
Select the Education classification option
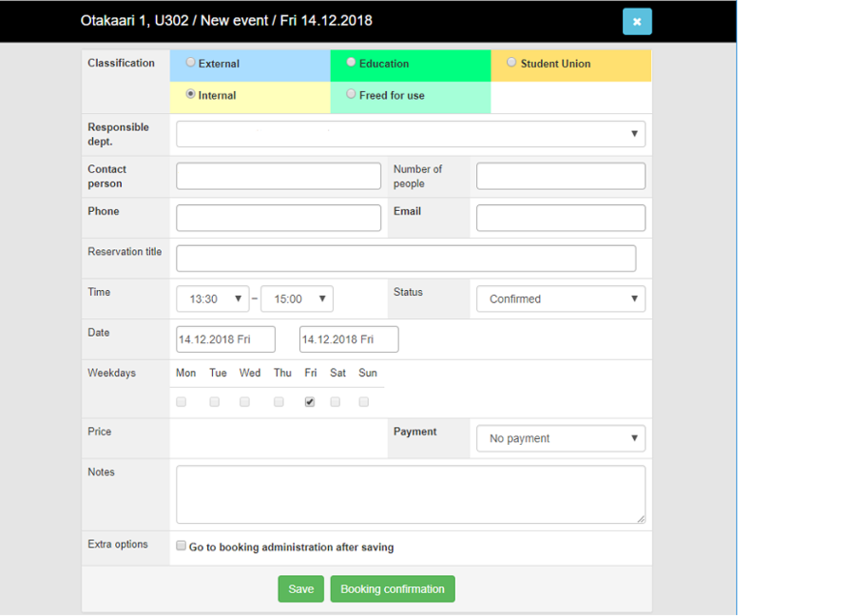tap(351, 63)
